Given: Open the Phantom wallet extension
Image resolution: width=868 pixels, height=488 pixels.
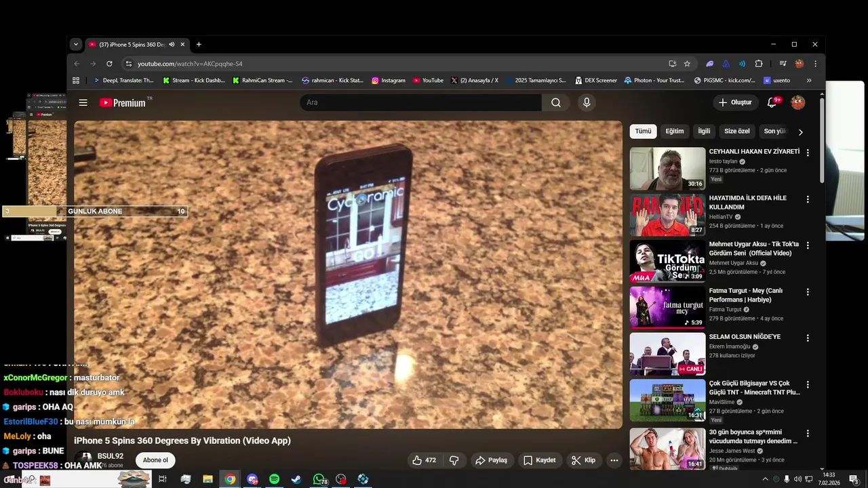Looking at the screenshot, I should pyautogui.click(x=709, y=64).
